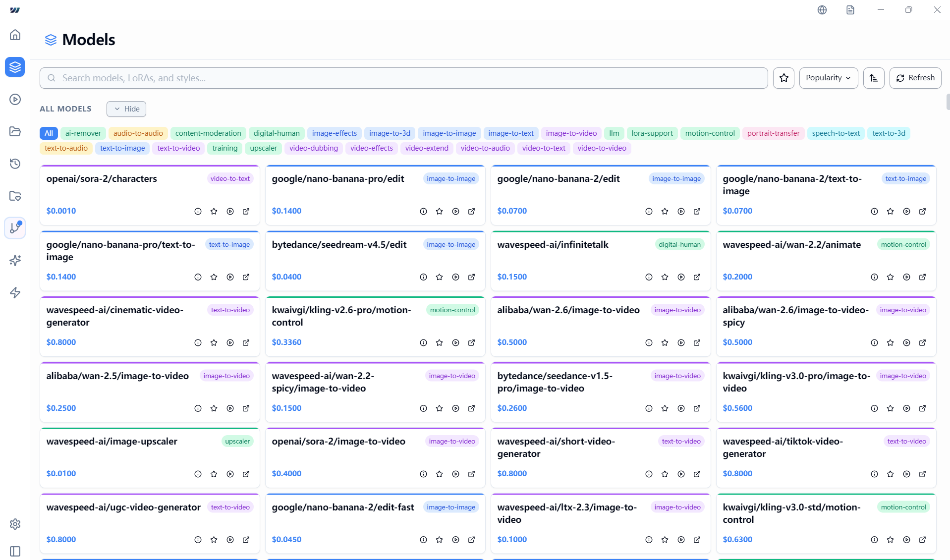The width and height of the screenshot is (950, 560).
Task: Open the Settings gear in sidebar
Action: [x=15, y=524]
